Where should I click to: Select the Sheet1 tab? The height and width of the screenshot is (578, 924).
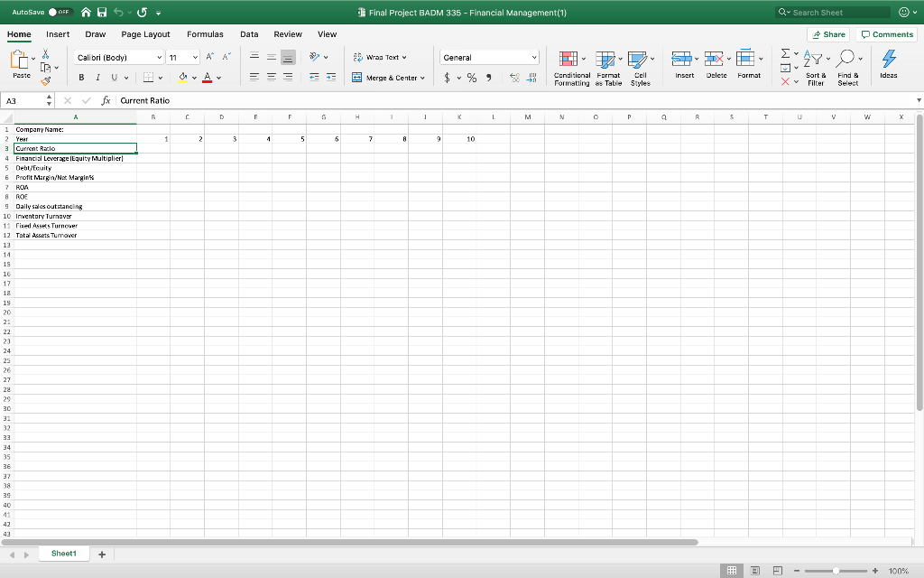64,554
